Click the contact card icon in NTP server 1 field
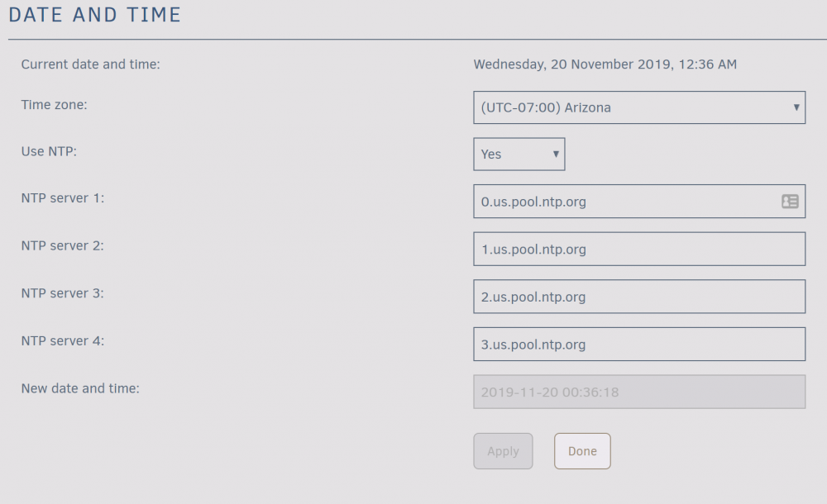 pyautogui.click(x=790, y=202)
